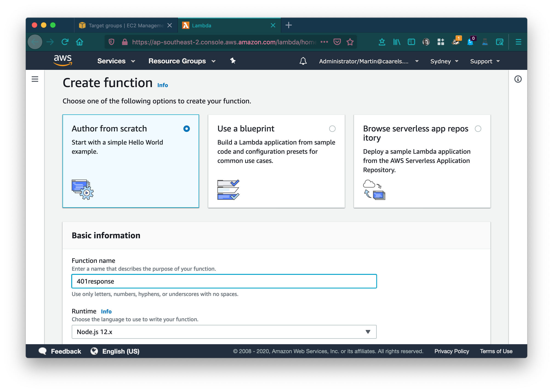Save page to Pocket

click(x=337, y=42)
